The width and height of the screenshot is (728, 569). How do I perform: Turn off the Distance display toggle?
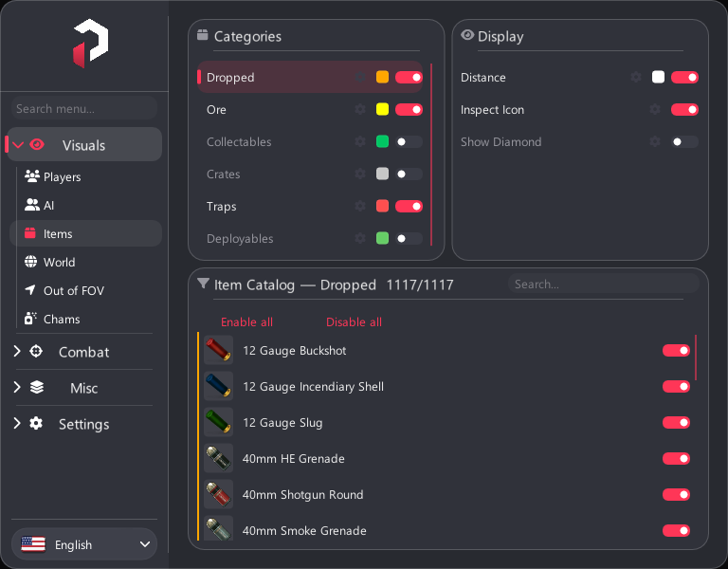684,77
